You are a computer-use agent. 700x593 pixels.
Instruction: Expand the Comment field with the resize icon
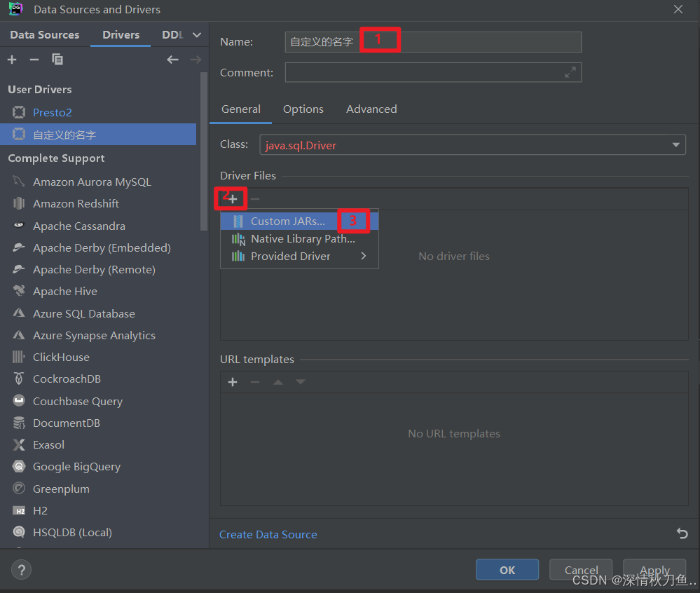570,72
